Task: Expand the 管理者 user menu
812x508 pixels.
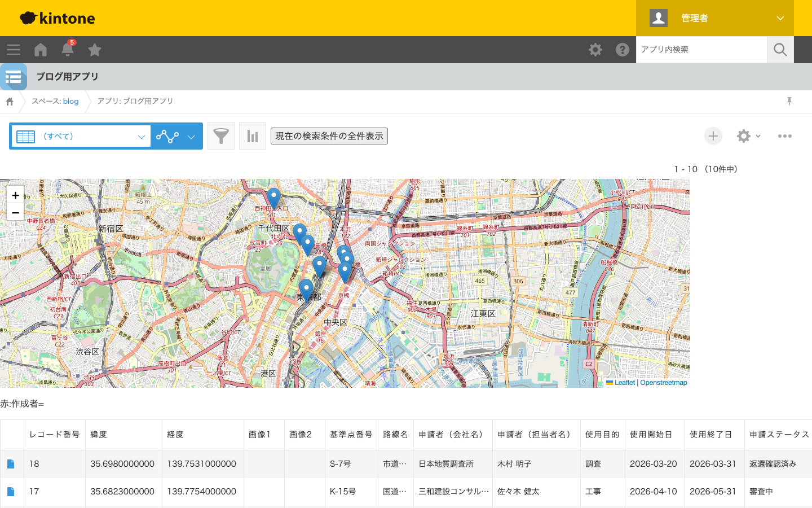Action: (715, 18)
